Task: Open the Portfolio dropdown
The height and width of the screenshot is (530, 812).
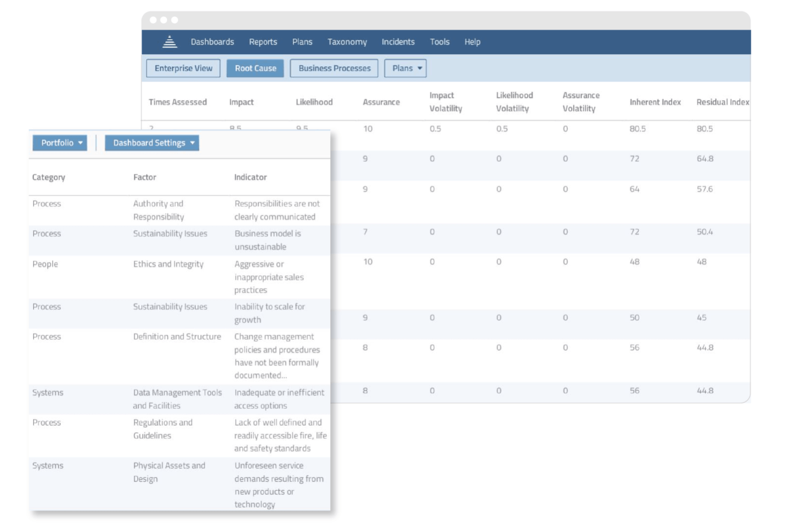Action: coord(60,143)
